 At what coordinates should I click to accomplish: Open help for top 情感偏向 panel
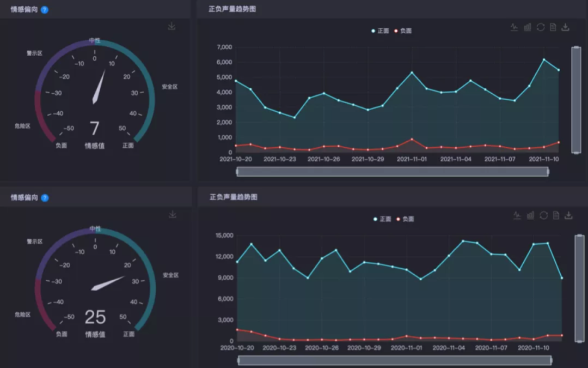tap(45, 9)
